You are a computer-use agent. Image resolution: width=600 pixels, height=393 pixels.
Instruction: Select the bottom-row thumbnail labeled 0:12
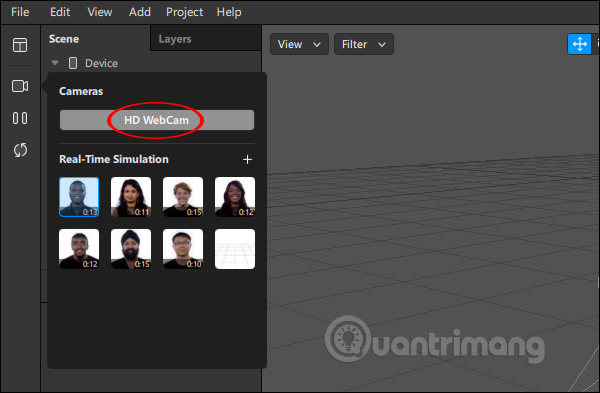[79, 249]
